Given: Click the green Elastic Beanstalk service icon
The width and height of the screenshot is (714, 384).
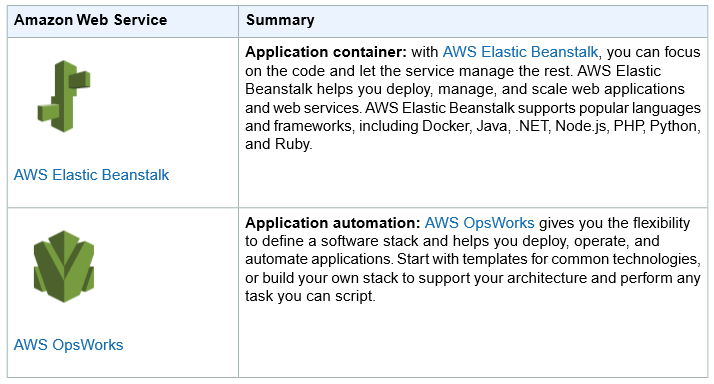Looking at the screenshot, I should (64, 96).
